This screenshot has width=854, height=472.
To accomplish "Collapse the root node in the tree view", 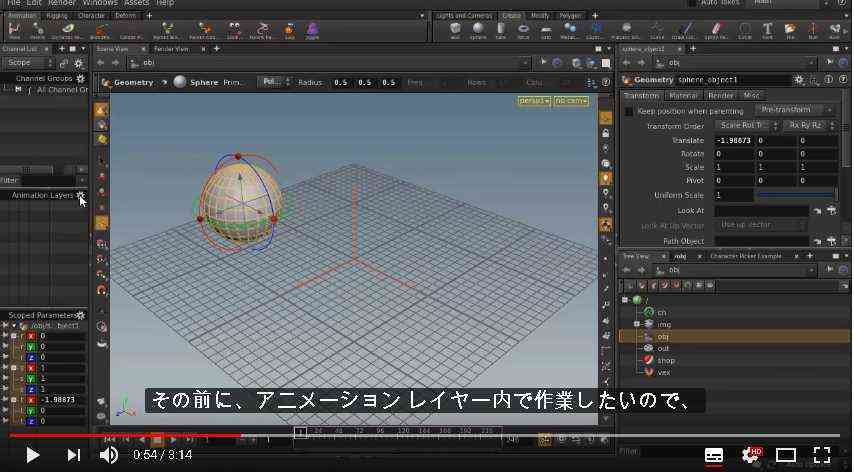I will click(x=625, y=300).
